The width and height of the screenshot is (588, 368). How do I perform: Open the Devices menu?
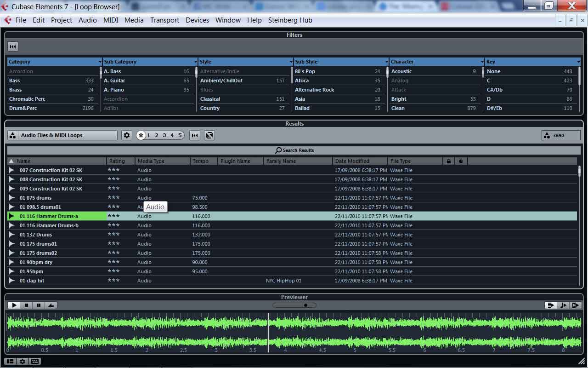pyautogui.click(x=197, y=20)
